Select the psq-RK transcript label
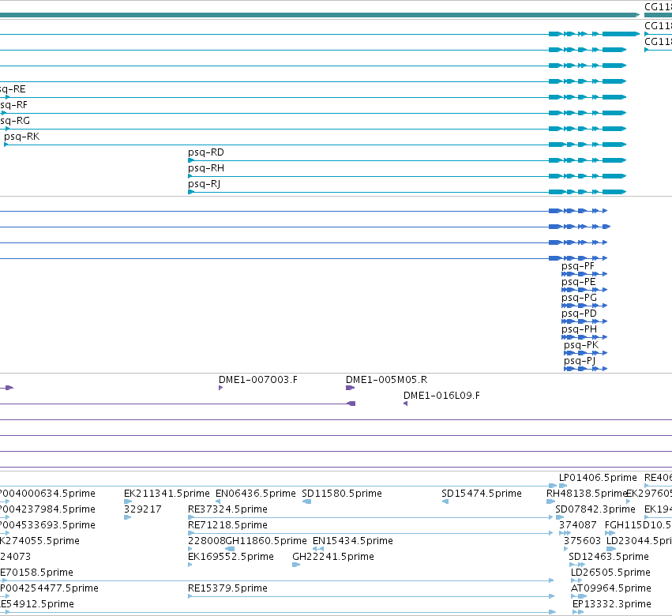The width and height of the screenshot is (672, 616). [21, 137]
